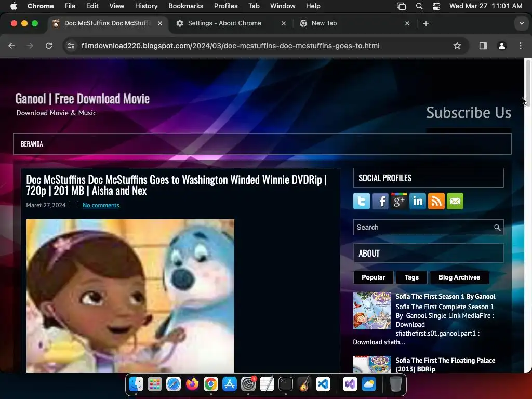Select the Tags tab in sidebar

411,277
